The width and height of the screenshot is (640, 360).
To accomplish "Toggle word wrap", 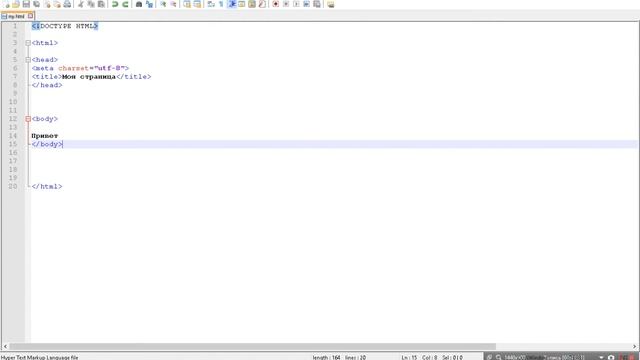I will pos(211,4).
